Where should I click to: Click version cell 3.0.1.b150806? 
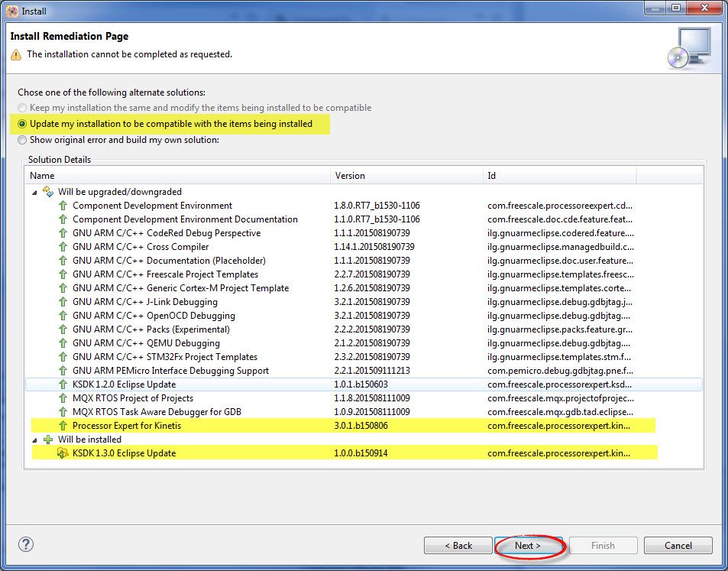361,426
